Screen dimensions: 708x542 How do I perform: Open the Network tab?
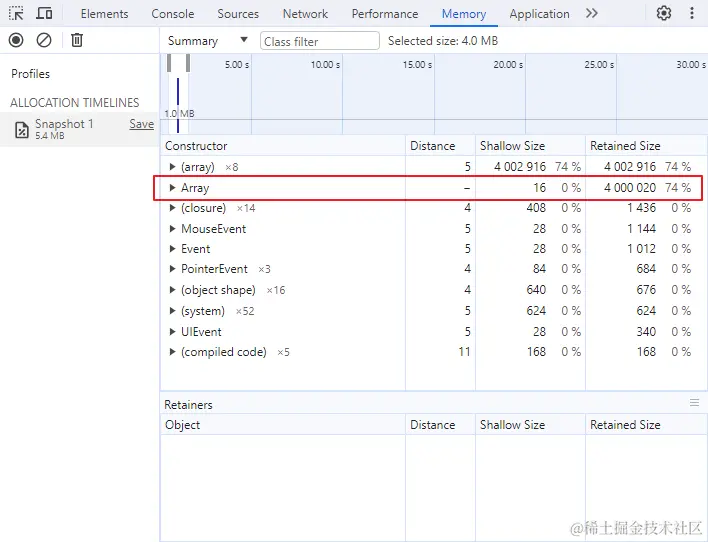(305, 14)
